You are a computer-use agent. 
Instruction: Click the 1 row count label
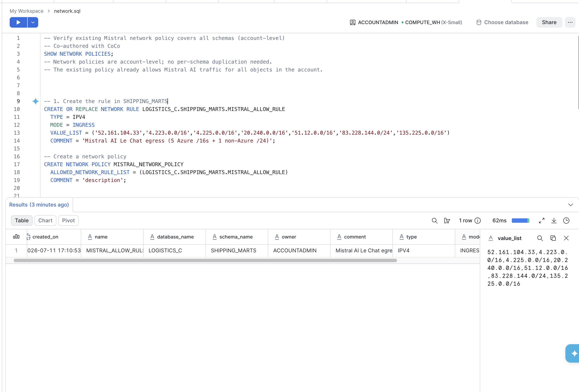click(465, 221)
